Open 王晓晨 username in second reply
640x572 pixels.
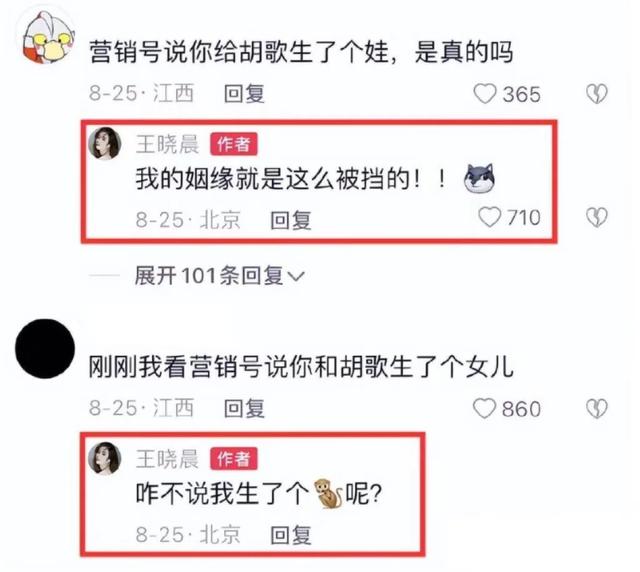click(167, 458)
